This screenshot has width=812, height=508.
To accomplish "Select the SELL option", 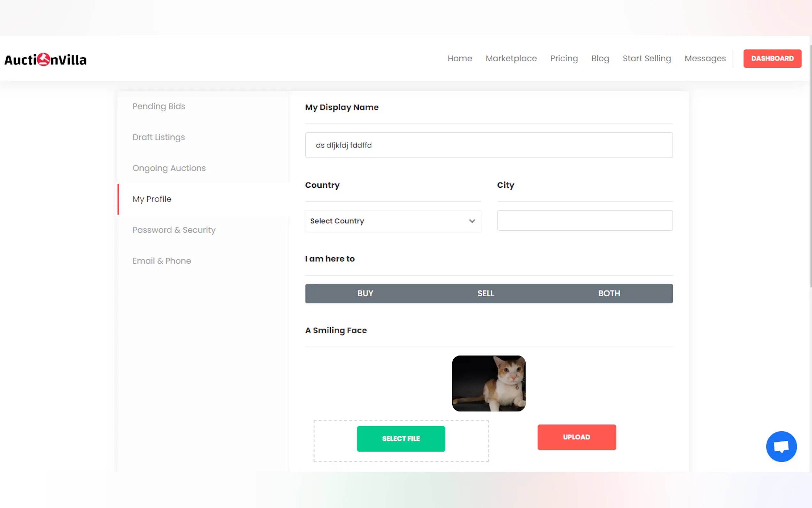I will tap(485, 293).
